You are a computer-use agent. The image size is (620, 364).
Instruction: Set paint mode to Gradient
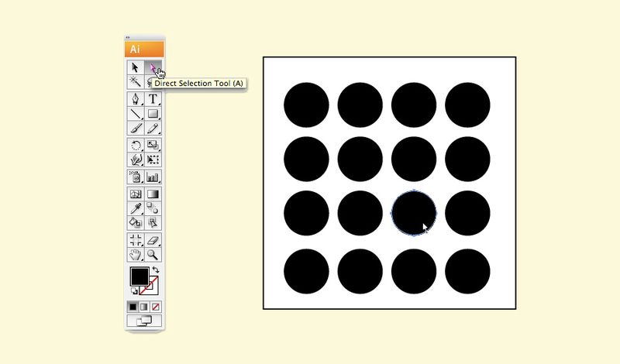point(144,307)
